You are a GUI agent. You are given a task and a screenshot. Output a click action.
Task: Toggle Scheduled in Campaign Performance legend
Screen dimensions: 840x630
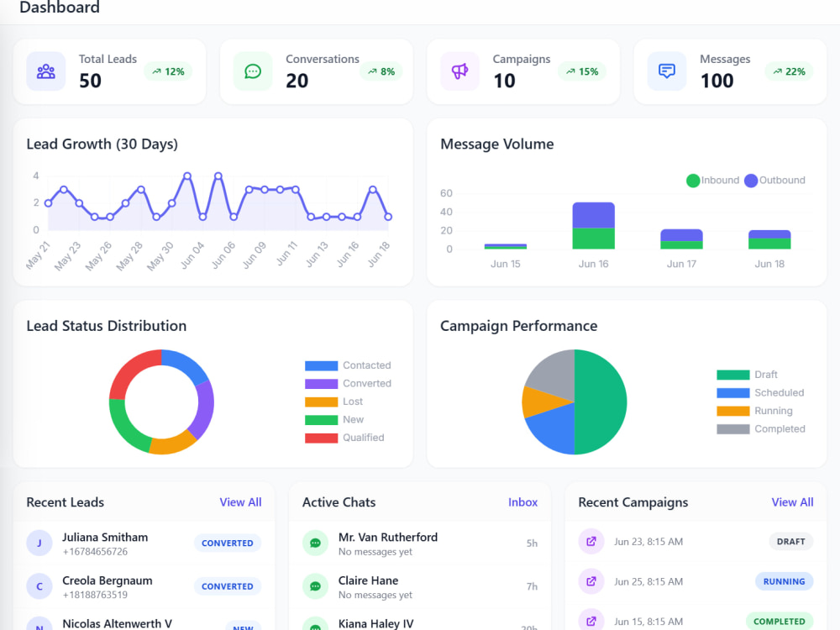(x=761, y=392)
